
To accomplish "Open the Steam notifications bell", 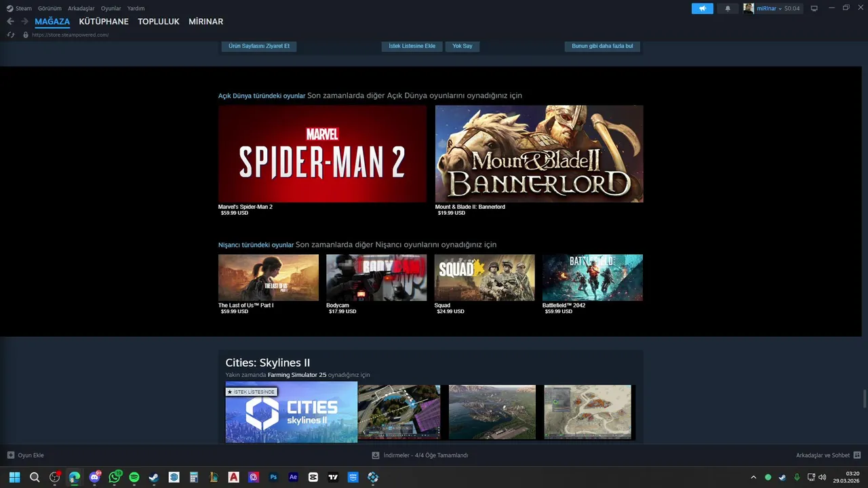I will point(728,8).
